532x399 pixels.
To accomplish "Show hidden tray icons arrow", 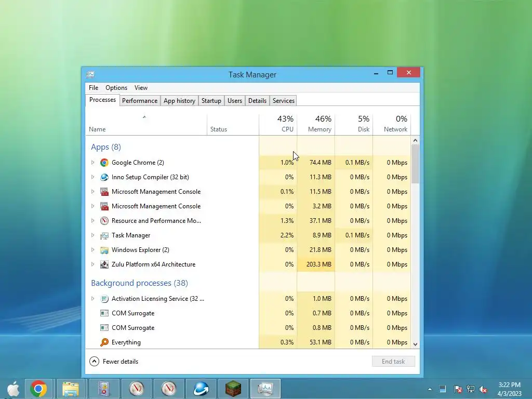I will tap(430, 390).
